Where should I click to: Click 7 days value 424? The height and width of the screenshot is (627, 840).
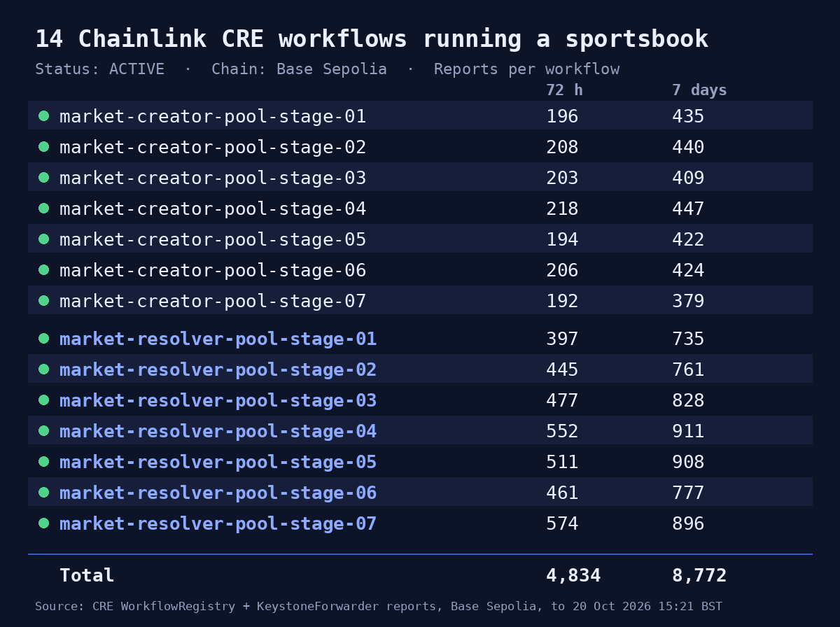point(688,271)
